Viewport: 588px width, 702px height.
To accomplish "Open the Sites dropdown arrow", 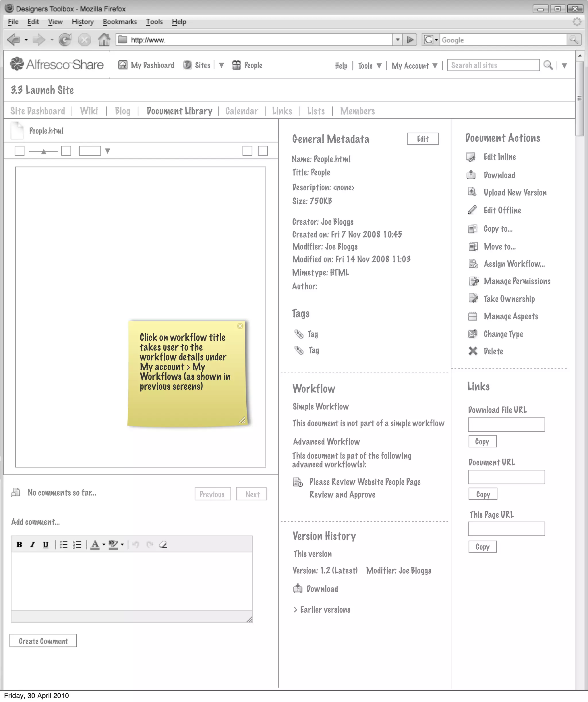I will click(x=221, y=65).
